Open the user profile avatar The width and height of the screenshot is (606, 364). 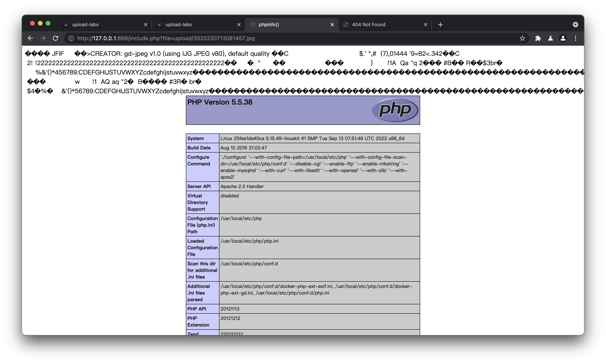(563, 38)
